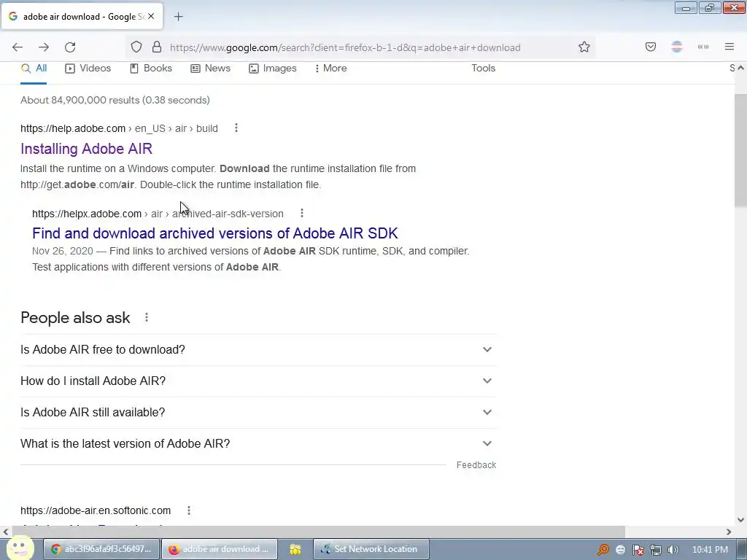Open People also ask options dots
The image size is (747, 560).
pyautogui.click(x=147, y=317)
